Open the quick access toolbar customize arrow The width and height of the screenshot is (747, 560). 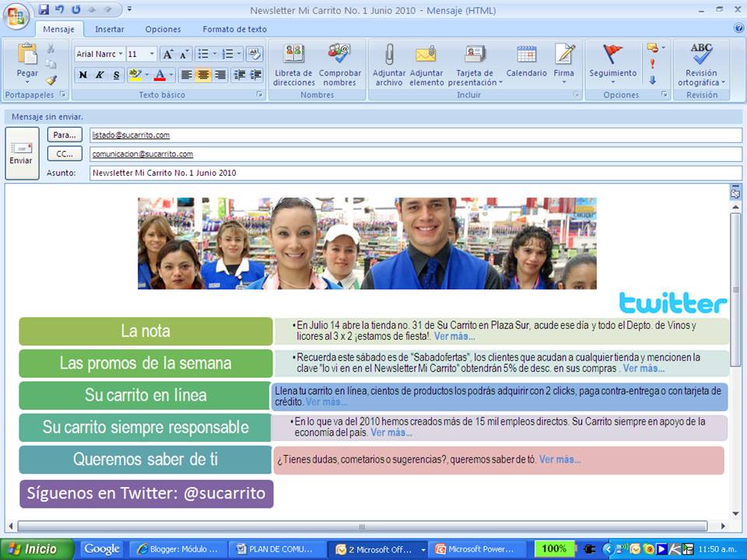[x=130, y=9]
